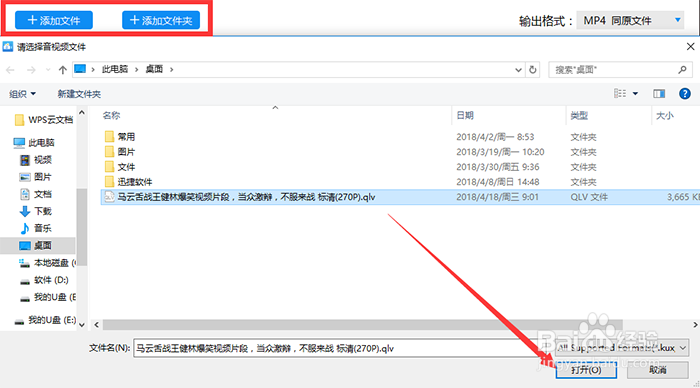Open the 输出格式 MP4 同原文件 dropdown
700x388 pixels.
(630, 21)
